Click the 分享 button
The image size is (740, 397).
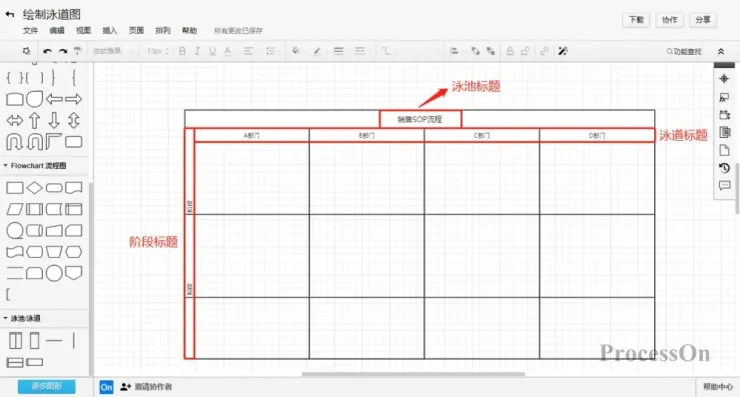[703, 20]
